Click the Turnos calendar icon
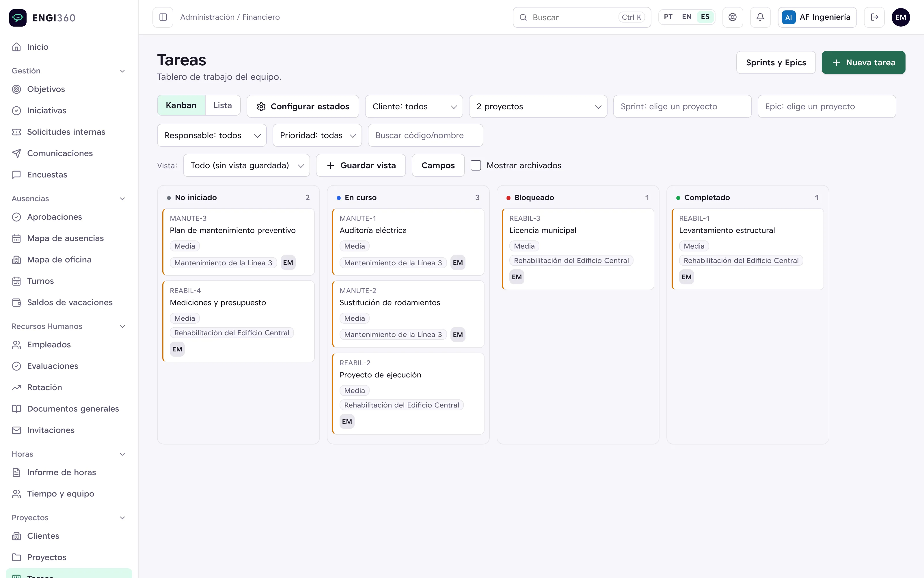Viewport: 924px width, 578px height. 16,281
